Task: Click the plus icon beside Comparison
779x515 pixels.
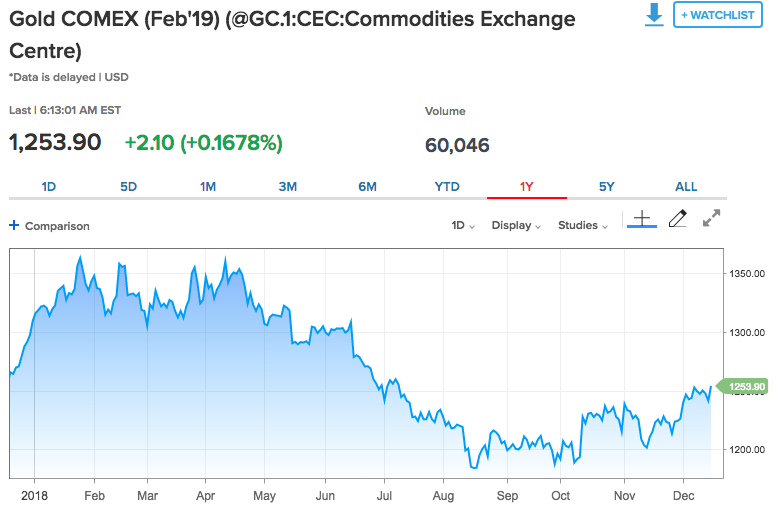Action: [14, 226]
